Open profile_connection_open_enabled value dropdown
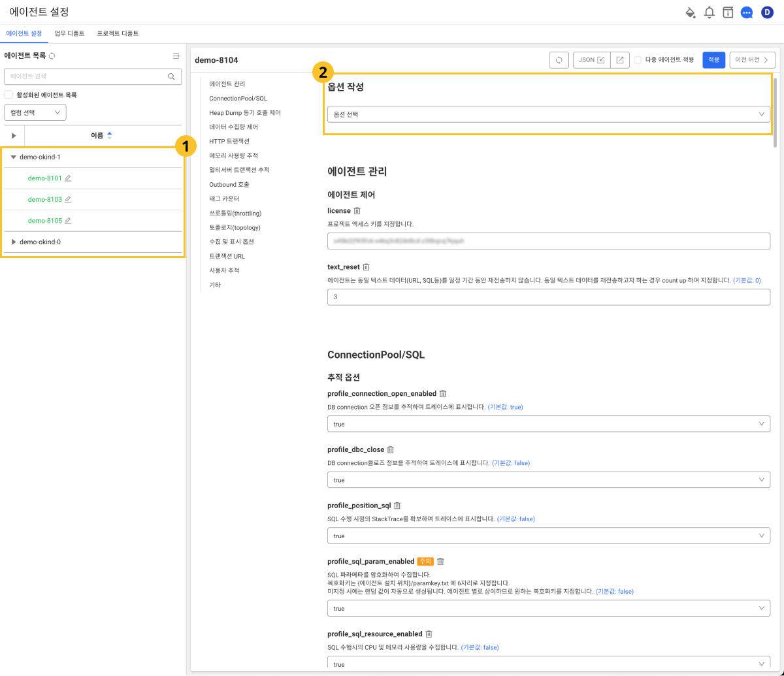784x676 pixels. 549,424
